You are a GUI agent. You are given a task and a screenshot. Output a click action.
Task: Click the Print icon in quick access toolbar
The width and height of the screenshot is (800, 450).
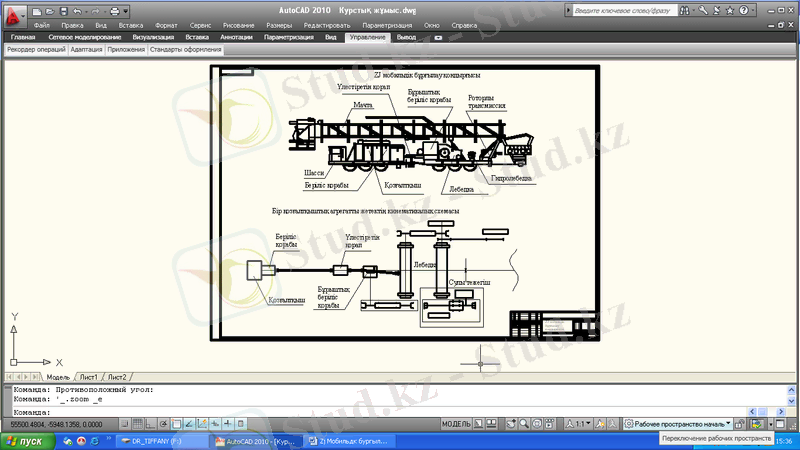[x=116, y=10]
